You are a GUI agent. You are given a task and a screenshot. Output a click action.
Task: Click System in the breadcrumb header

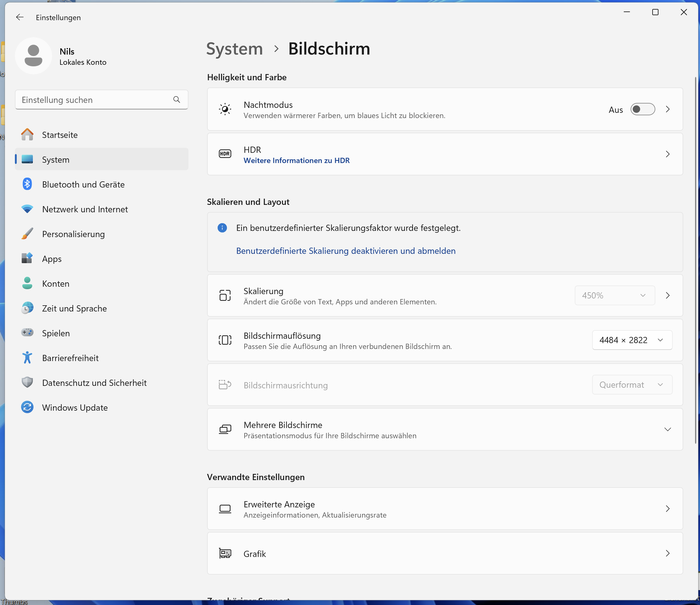(x=234, y=49)
